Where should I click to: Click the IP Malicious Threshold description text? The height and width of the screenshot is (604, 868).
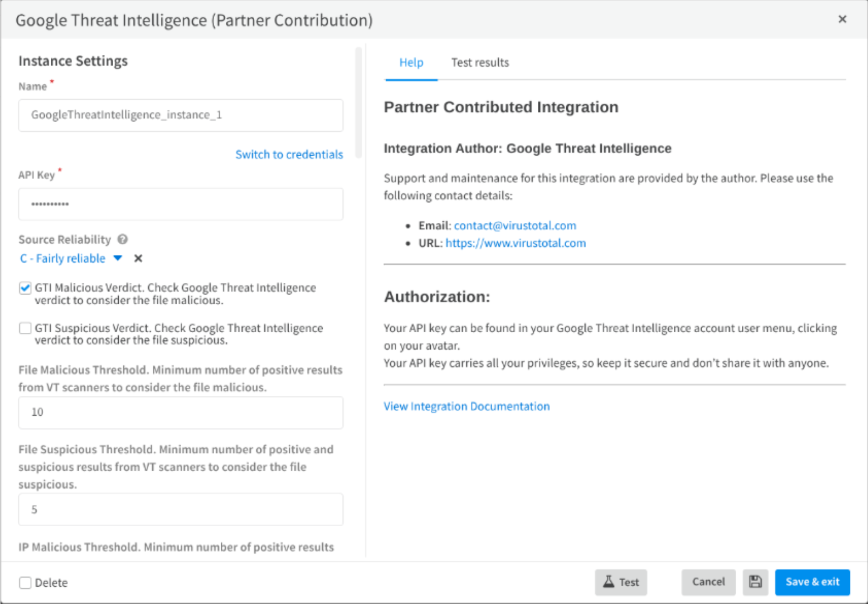[176, 547]
